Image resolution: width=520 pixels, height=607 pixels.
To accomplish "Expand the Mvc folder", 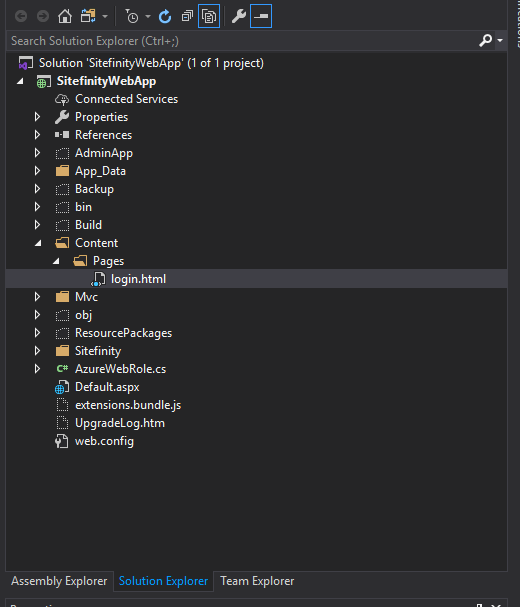I will (37, 297).
